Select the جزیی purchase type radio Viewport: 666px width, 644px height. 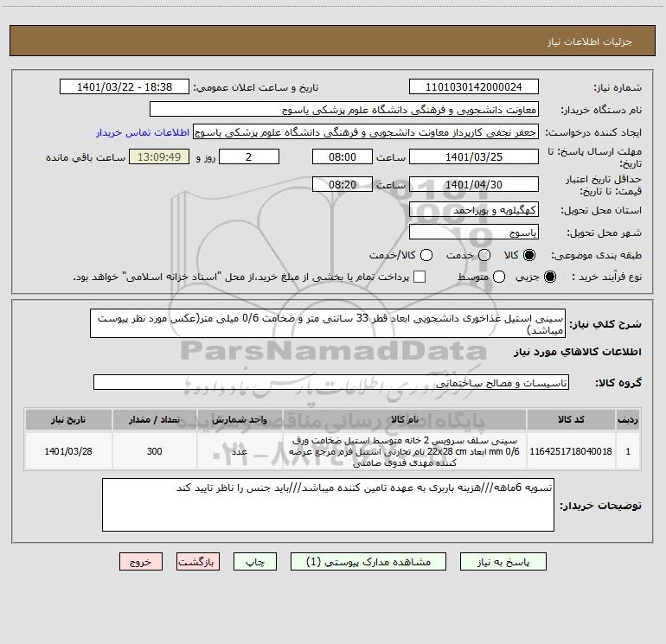point(549,277)
